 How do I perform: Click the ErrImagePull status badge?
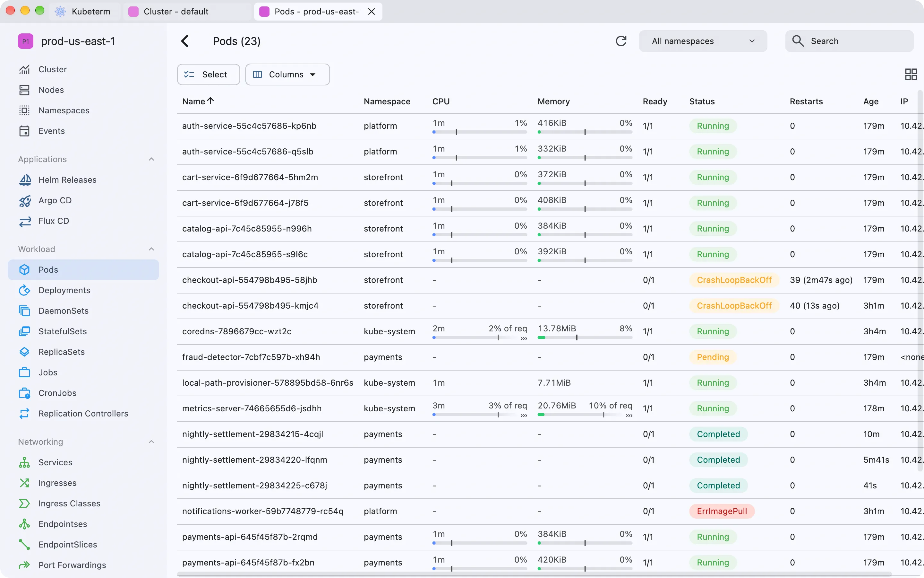tap(722, 512)
